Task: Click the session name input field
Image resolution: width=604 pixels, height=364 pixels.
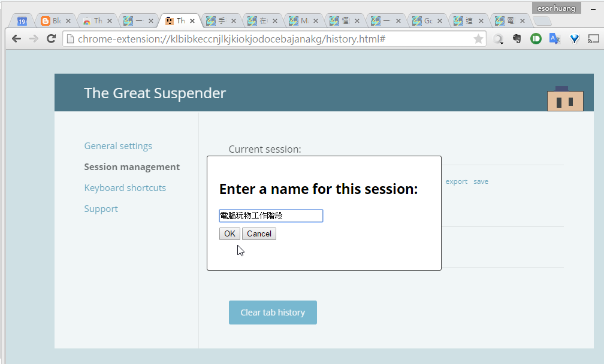Action: tap(271, 216)
